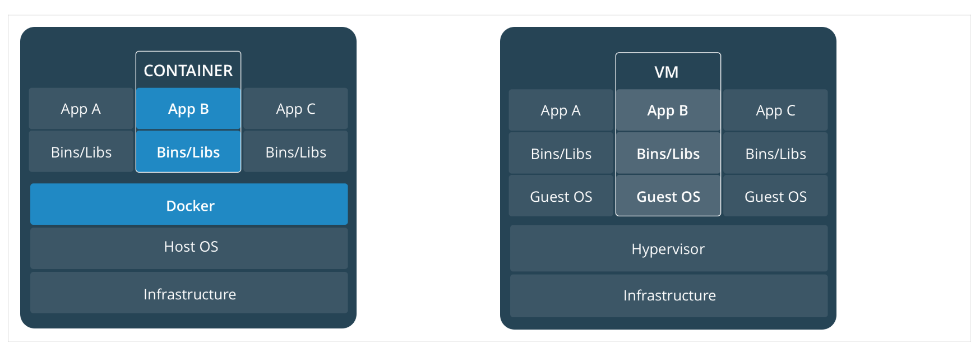
Task: Click Infrastructure block in the Docker diagram
Action: [189, 293]
